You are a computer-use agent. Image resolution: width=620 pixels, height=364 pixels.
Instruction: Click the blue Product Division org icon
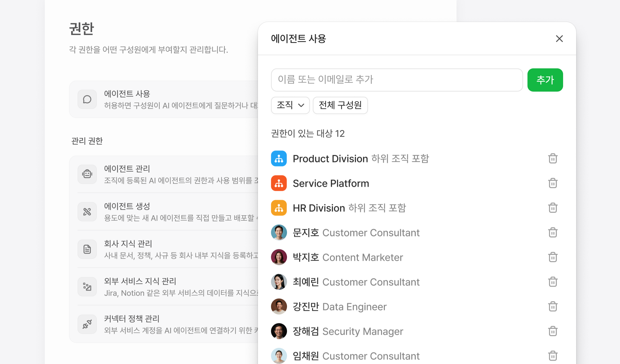pyautogui.click(x=279, y=158)
